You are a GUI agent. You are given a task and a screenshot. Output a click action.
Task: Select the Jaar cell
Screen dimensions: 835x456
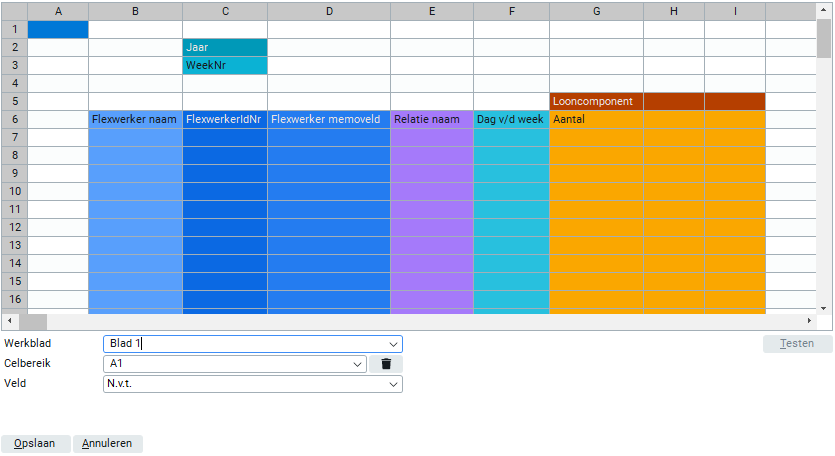pos(225,47)
